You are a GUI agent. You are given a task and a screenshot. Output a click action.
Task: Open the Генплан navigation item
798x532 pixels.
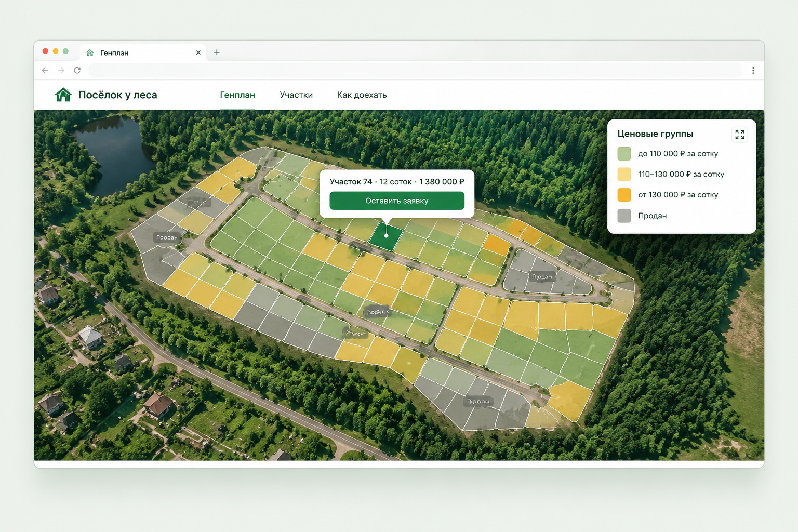tap(237, 95)
